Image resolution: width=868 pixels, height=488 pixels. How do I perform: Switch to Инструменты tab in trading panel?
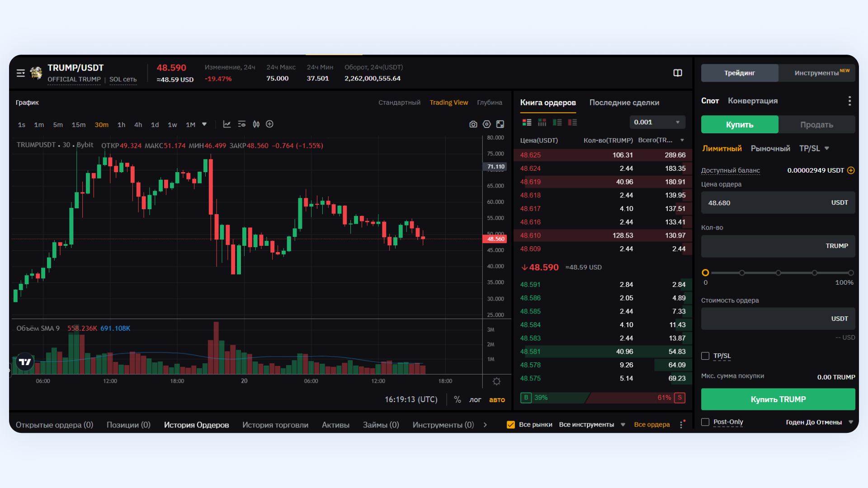coord(817,73)
